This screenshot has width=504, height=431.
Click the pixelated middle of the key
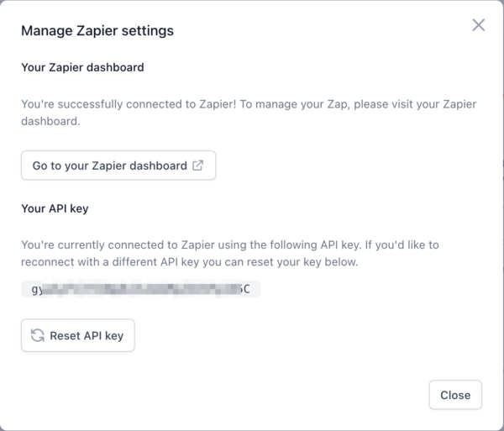(x=141, y=289)
